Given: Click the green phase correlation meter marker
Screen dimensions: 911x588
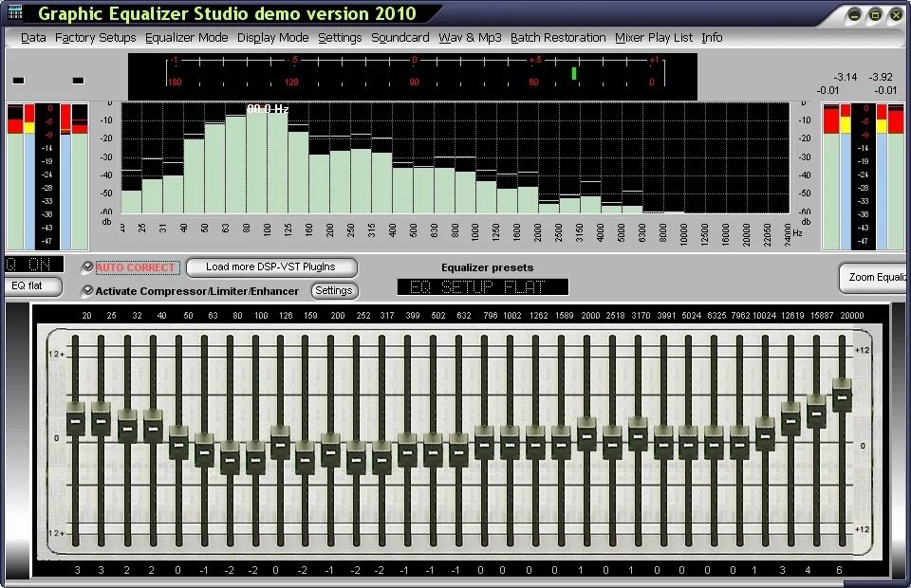Looking at the screenshot, I should click(574, 73).
